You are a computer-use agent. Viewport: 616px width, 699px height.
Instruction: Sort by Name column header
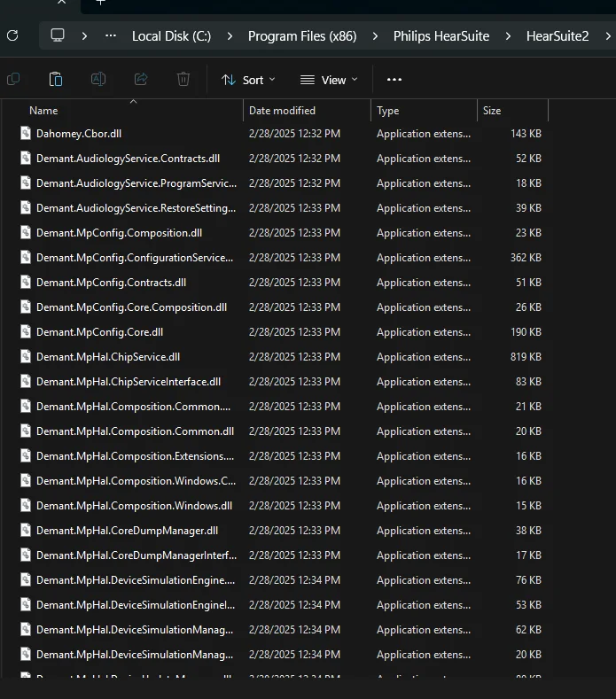coord(43,111)
